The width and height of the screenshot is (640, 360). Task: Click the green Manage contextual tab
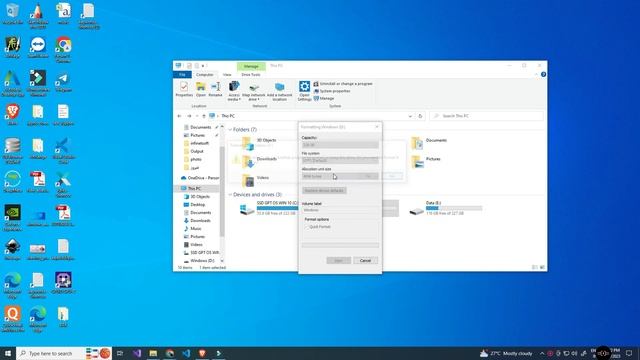click(x=251, y=66)
